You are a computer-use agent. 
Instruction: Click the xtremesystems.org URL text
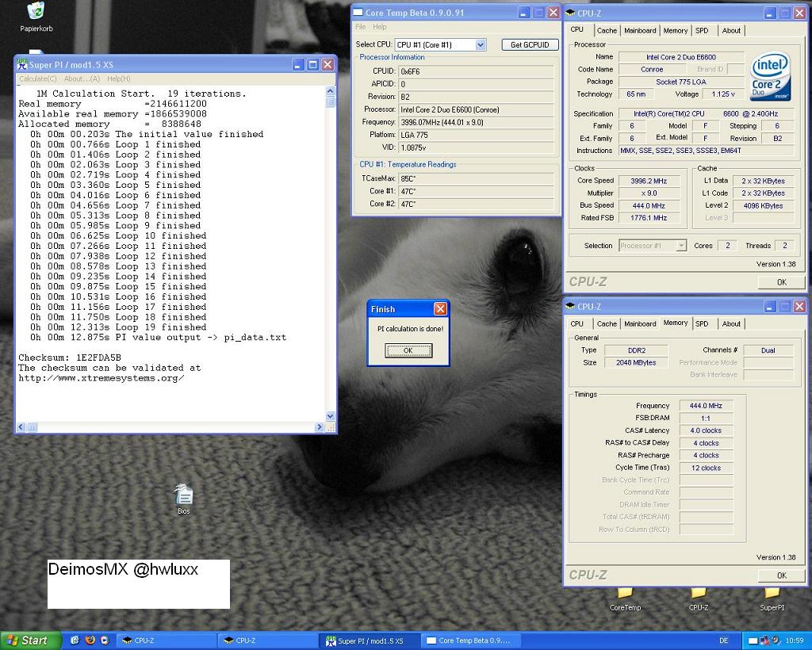click(x=101, y=378)
